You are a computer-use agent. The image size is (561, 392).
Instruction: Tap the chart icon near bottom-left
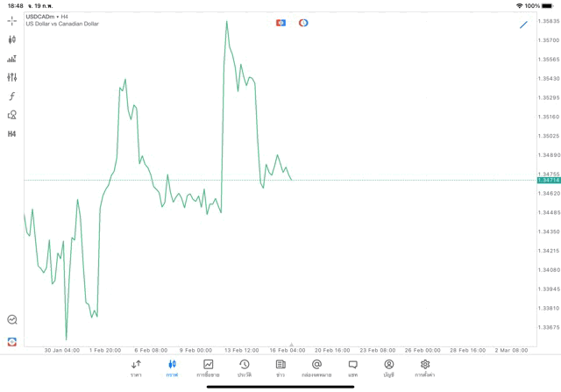(12, 320)
